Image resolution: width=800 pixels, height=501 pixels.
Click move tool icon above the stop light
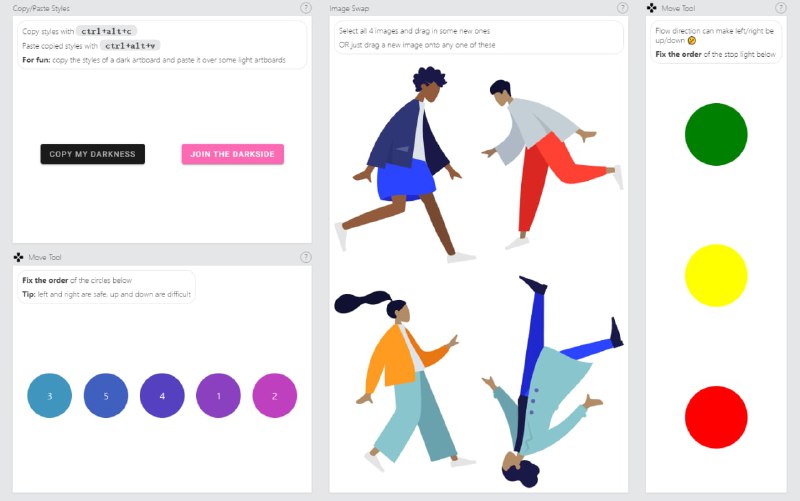coord(652,8)
